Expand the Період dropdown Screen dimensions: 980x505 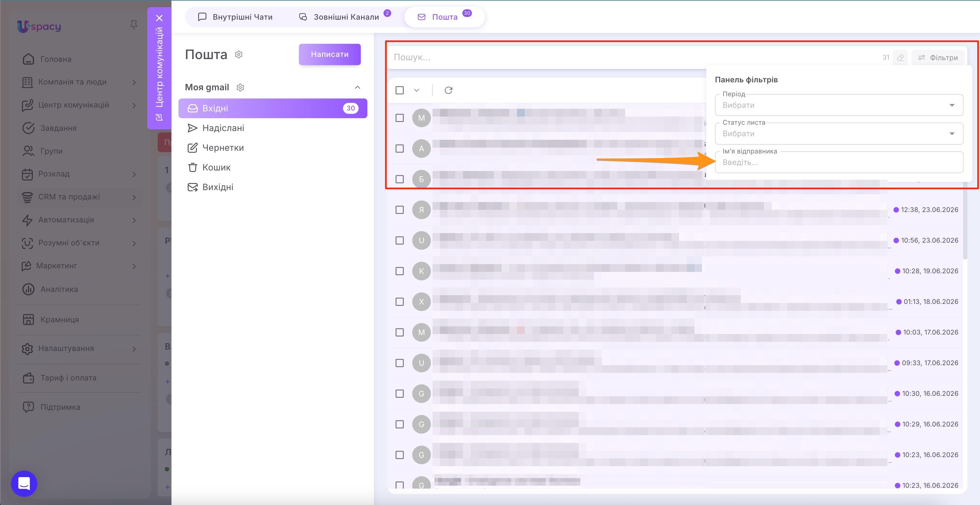(x=839, y=105)
